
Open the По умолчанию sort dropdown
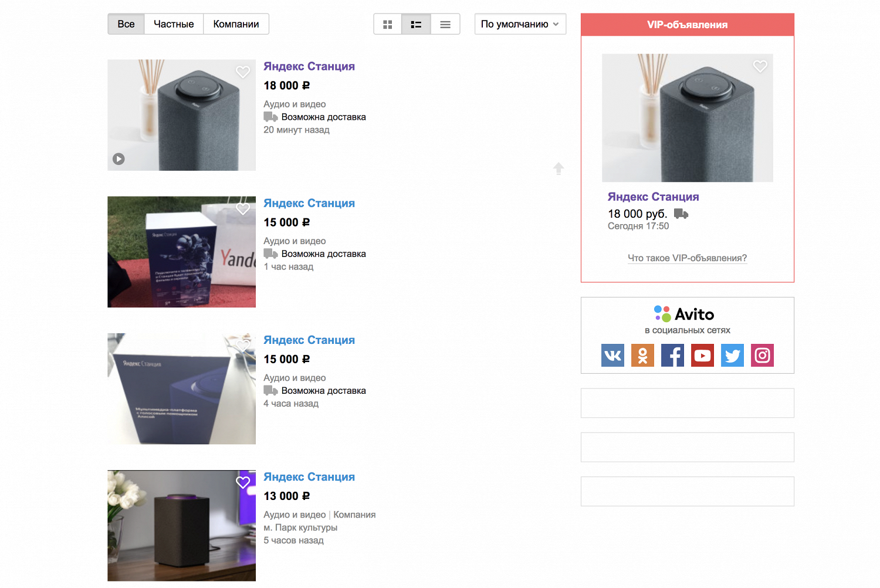(x=520, y=24)
